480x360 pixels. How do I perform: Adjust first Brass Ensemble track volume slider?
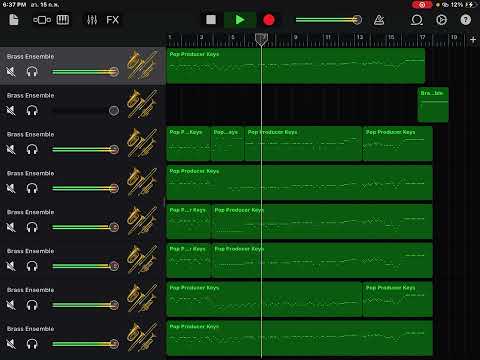85,72
